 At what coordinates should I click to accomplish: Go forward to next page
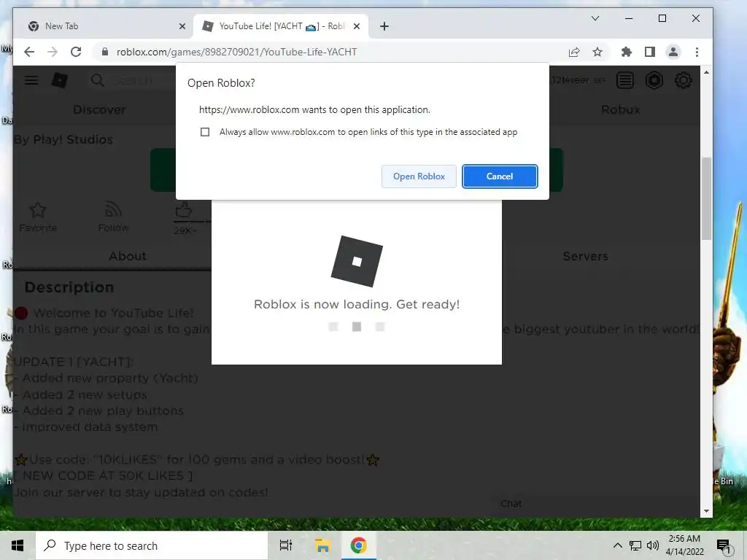click(53, 52)
